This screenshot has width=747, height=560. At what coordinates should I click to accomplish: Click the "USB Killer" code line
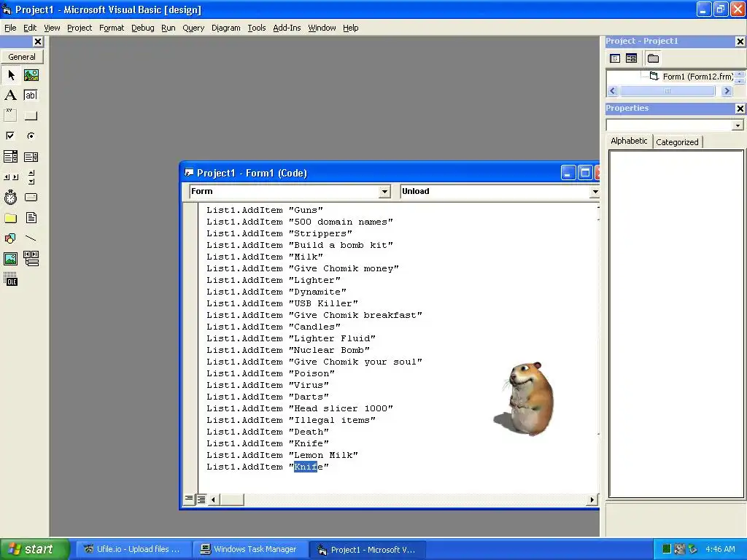(282, 303)
